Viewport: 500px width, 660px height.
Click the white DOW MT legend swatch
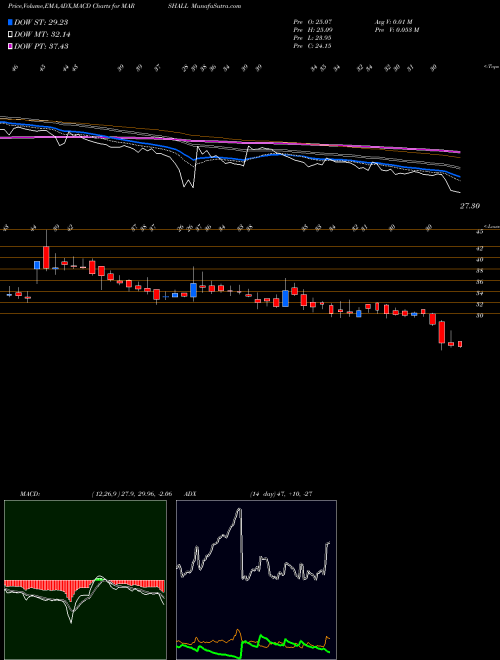tap(11, 35)
